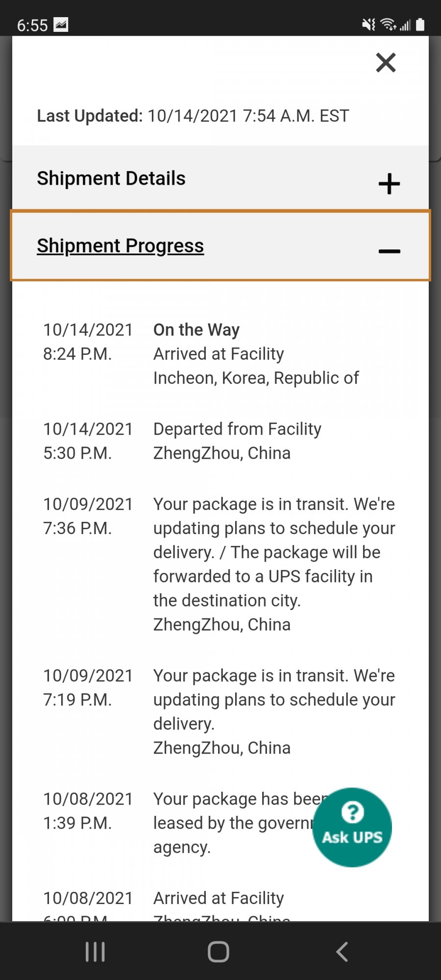Tap the 6:55 status bar clock

coord(32,25)
